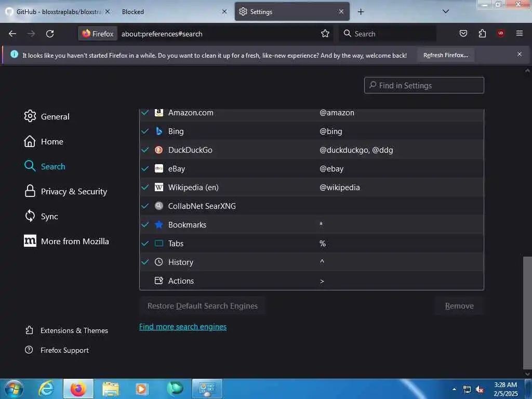Screen dimensions: 532x399
Task: Open the Firefox application menu
Action: pos(520,33)
